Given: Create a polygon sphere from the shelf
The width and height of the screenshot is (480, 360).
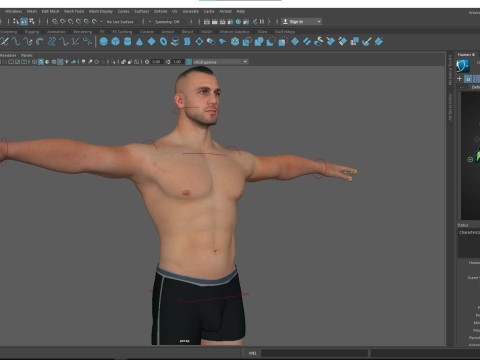Looking at the screenshot, I should (104, 42).
